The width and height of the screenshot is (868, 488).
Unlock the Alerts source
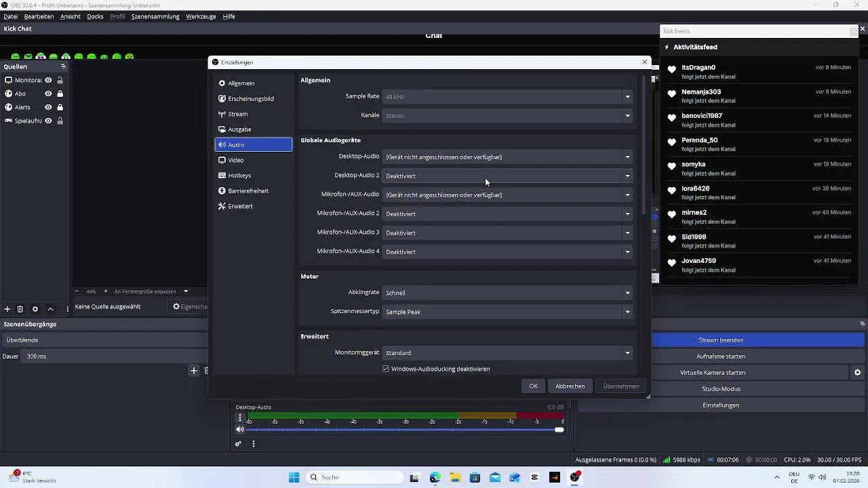click(x=60, y=107)
